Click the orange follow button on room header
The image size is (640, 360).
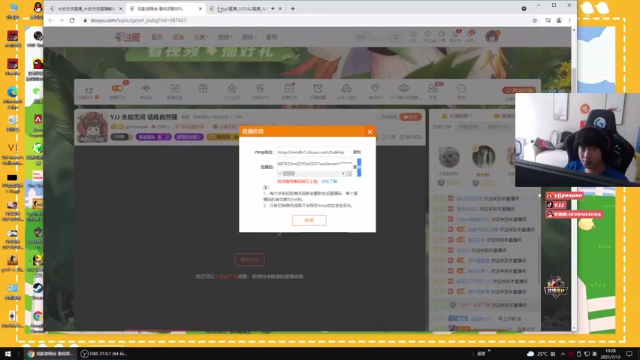point(410,117)
